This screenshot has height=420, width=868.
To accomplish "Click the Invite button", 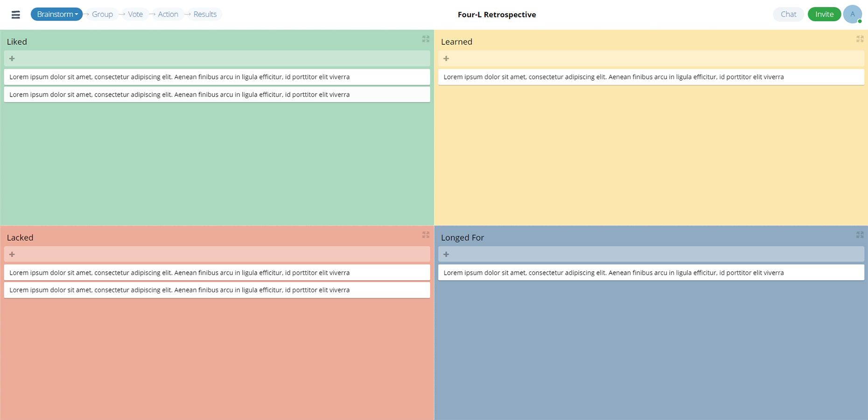I will (824, 14).
